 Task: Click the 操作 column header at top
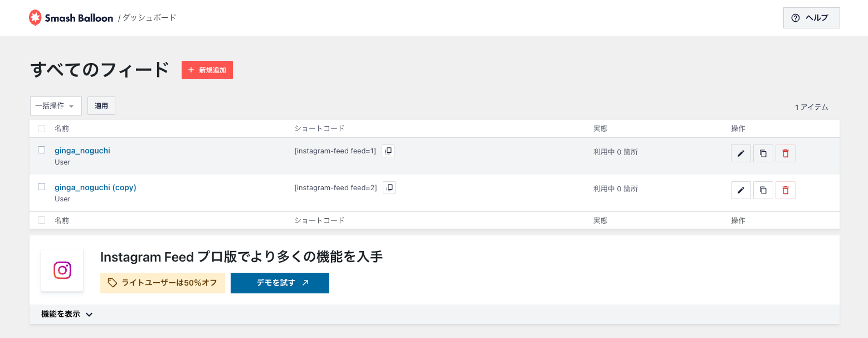pyautogui.click(x=738, y=129)
